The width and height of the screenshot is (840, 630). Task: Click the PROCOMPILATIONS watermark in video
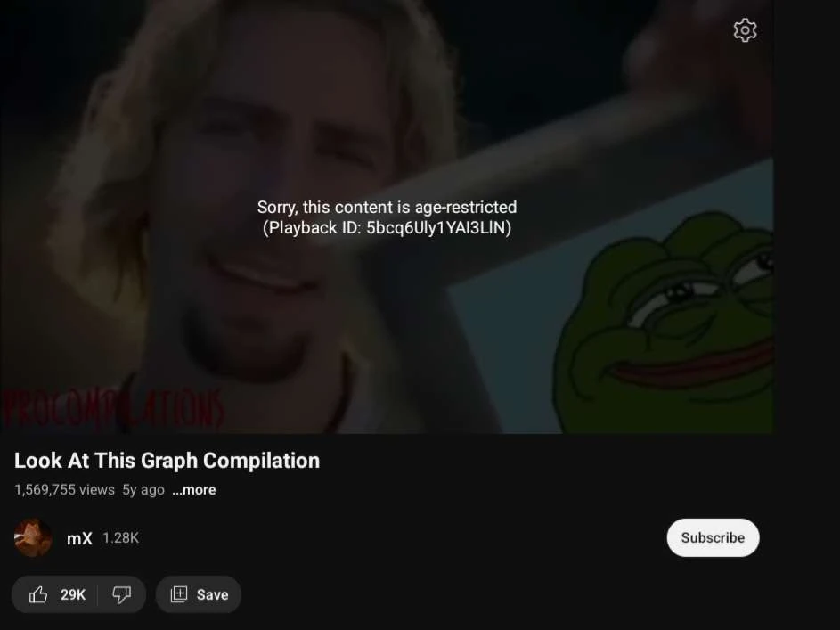click(x=113, y=409)
